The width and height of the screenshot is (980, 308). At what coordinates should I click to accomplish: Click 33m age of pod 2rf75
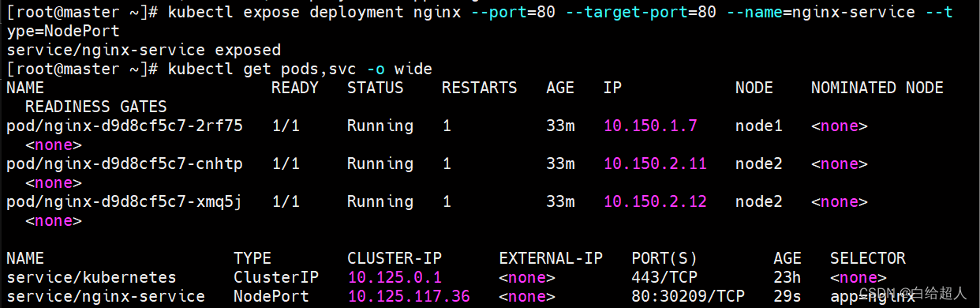560,126
